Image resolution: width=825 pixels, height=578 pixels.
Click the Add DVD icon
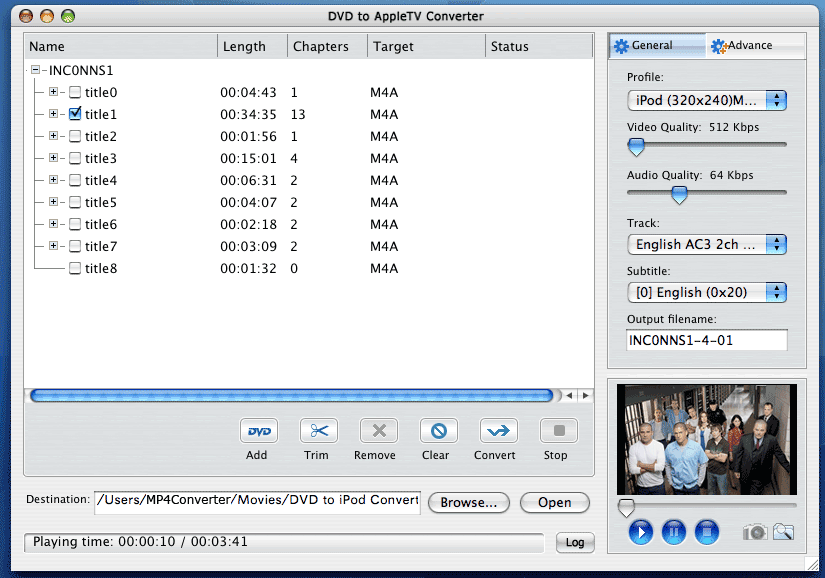point(258,431)
